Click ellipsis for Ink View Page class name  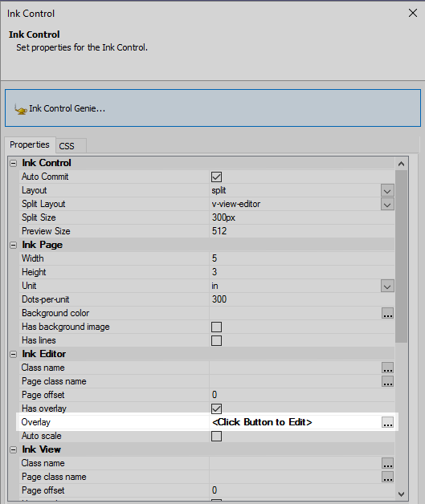[387, 477]
